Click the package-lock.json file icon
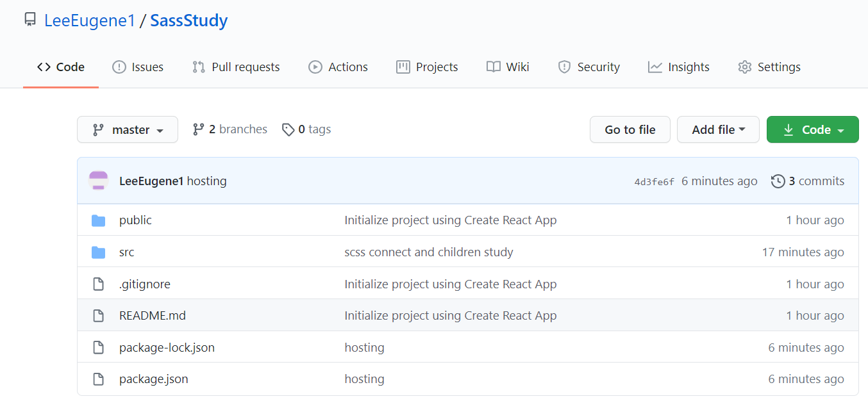This screenshot has width=868, height=401. [98, 347]
